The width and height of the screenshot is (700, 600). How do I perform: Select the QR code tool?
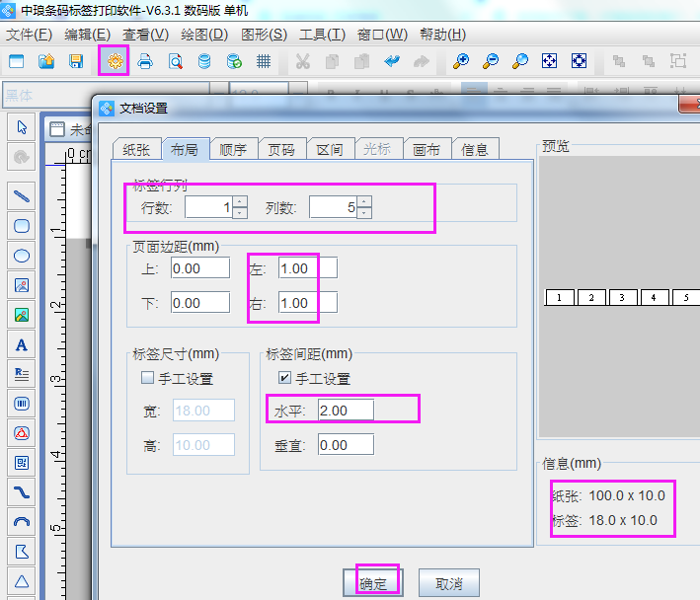tap(22, 462)
